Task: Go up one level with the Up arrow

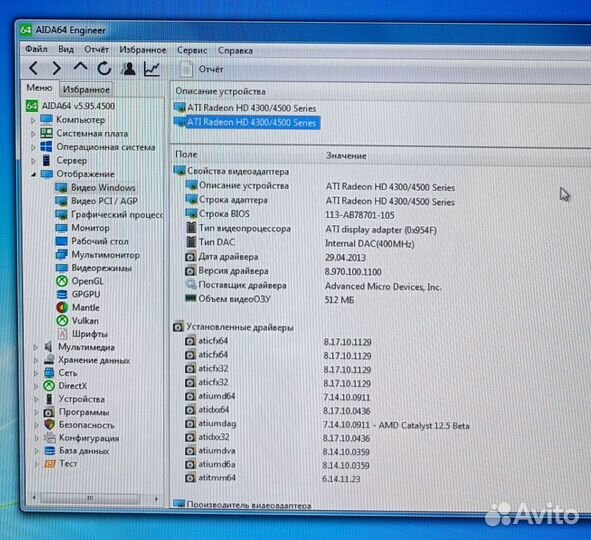Action: point(80,67)
